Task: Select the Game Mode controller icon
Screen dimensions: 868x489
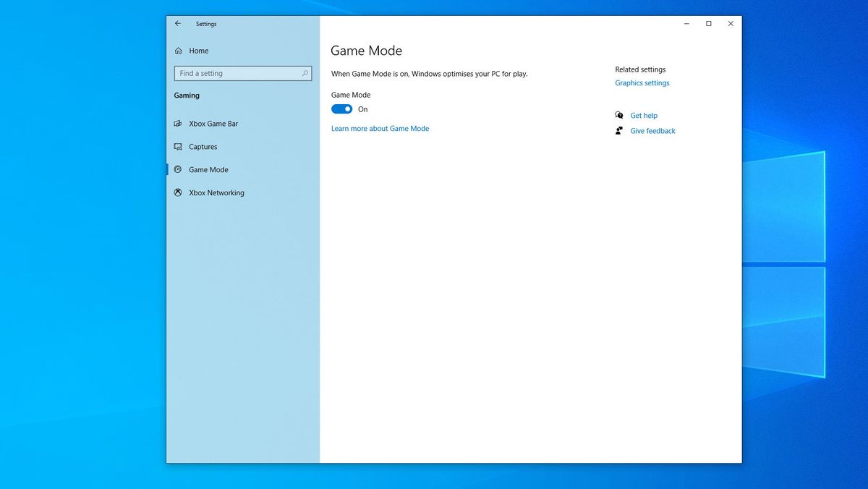Action: (x=177, y=169)
